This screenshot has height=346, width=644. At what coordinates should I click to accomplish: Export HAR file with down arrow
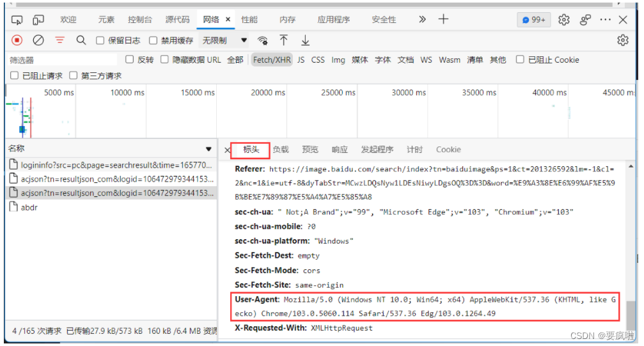(305, 40)
